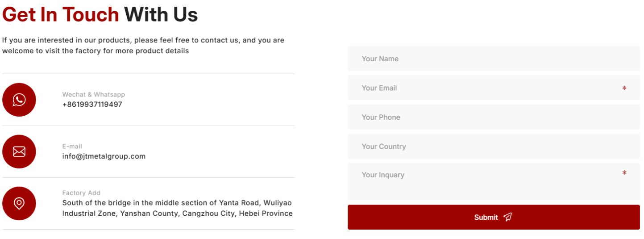Open the info@jtmetalgroup.com email address

tap(104, 156)
